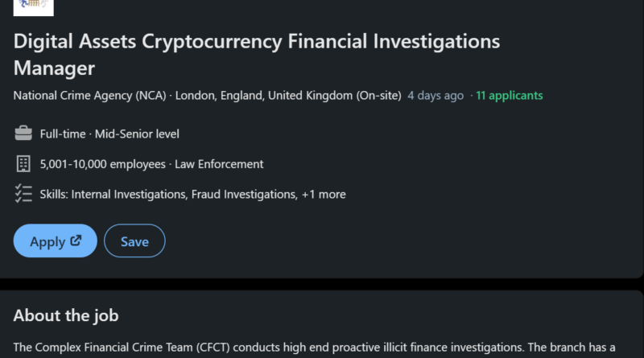The height and width of the screenshot is (358, 644).
Task: Select the Full-time Mid-Senior level text
Action: (x=109, y=134)
